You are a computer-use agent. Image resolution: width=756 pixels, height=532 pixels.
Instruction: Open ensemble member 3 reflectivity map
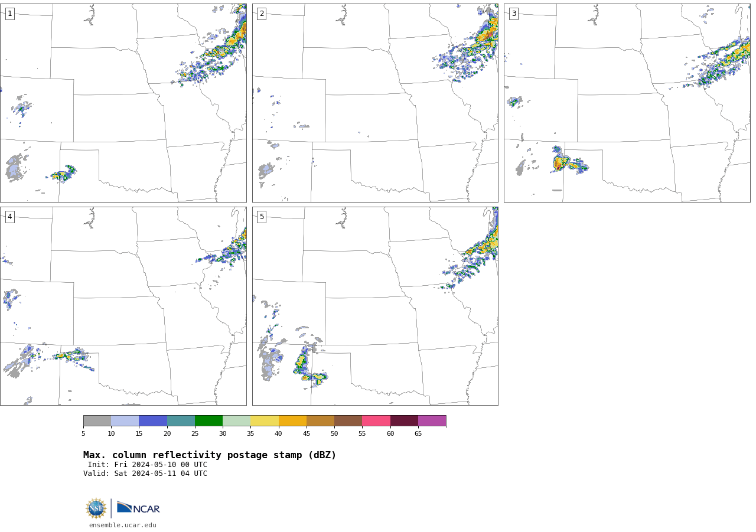627,103
